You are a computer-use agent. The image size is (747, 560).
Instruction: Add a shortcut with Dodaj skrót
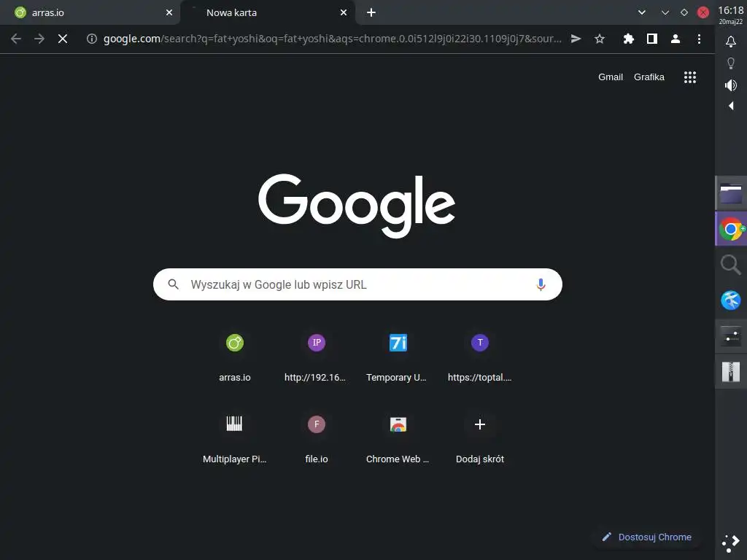click(480, 439)
